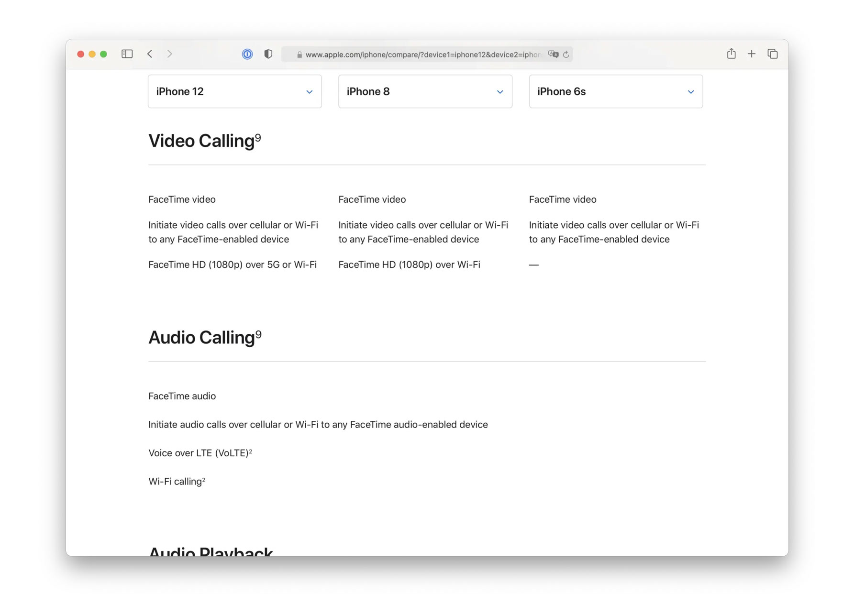Open the Share menu
Image resolution: width=854 pixels, height=616 pixels.
point(731,54)
